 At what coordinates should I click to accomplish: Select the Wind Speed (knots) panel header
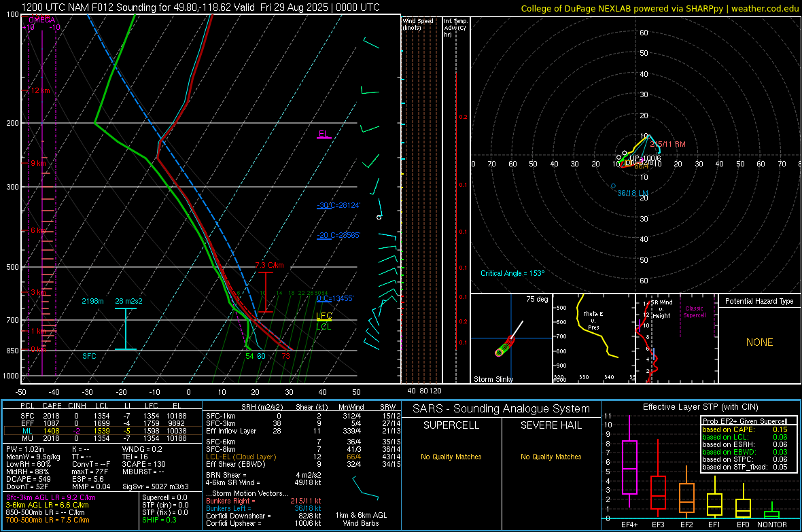point(418,24)
